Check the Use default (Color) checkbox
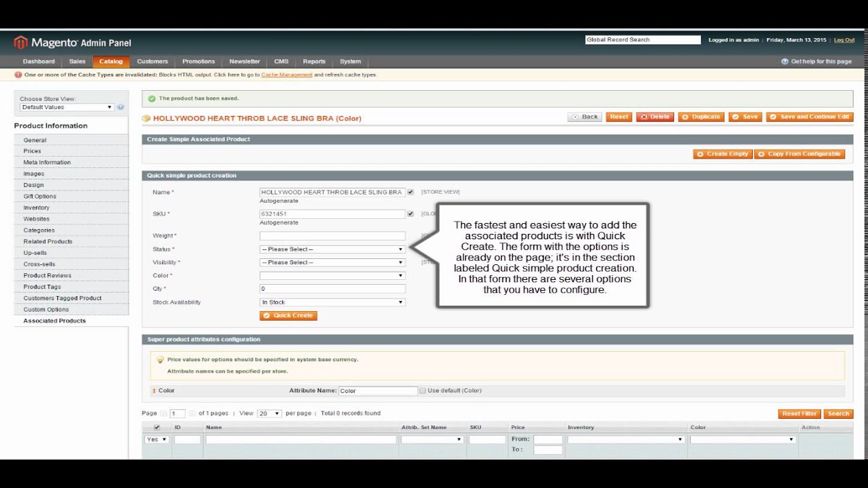 tap(422, 390)
